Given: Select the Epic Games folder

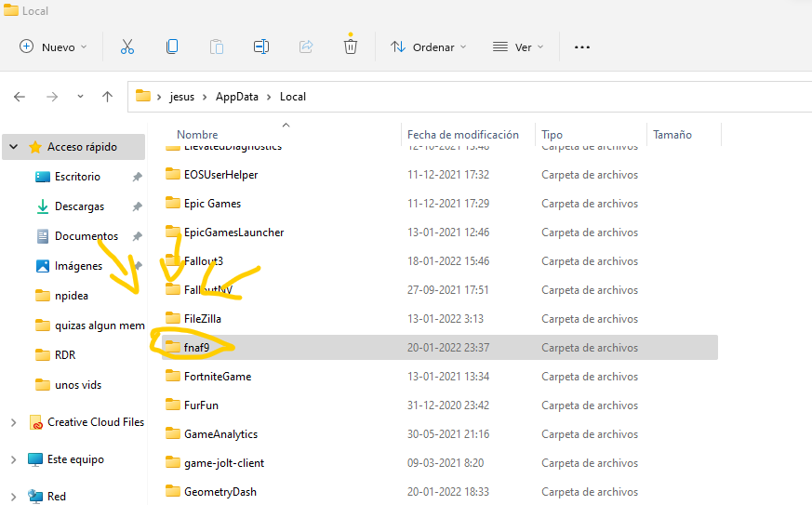Looking at the screenshot, I should click(212, 204).
